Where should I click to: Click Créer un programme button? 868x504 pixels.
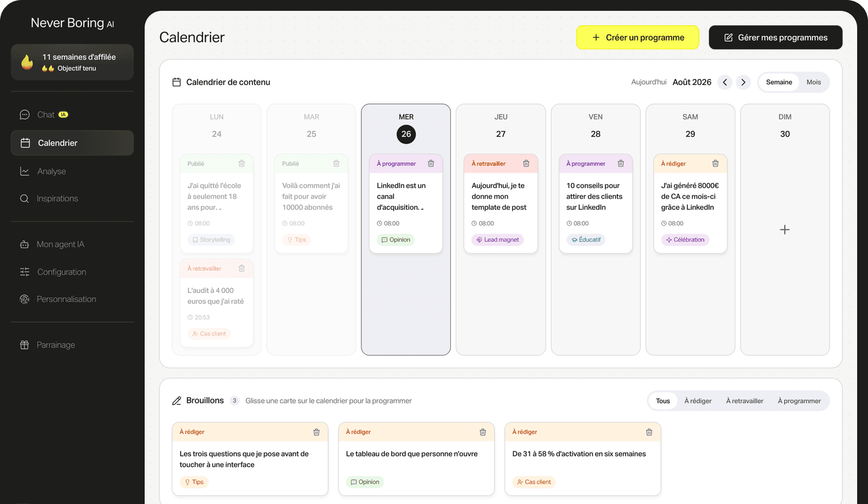tap(637, 37)
